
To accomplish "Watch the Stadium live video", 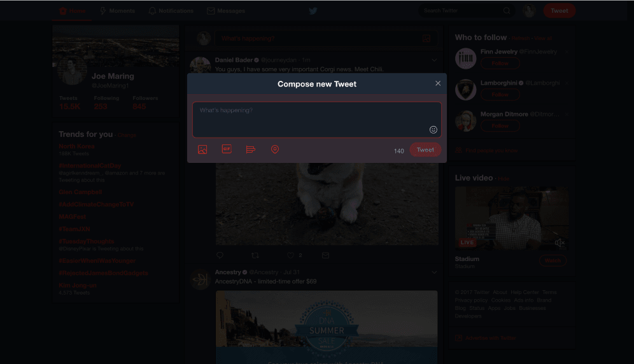I will 553,261.
